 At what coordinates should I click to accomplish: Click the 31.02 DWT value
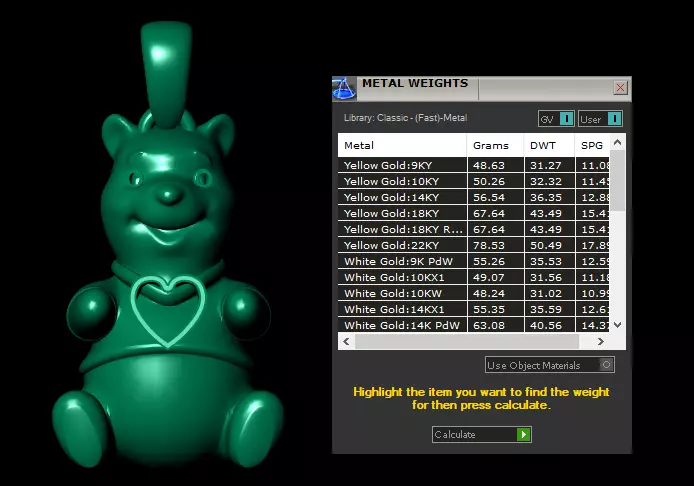click(x=546, y=293)
